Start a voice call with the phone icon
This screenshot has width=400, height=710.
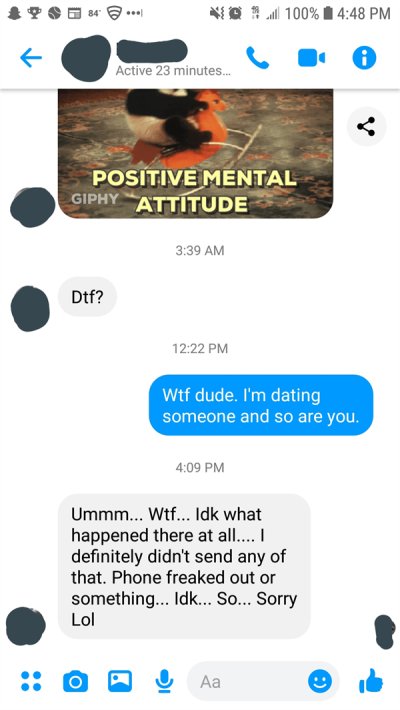[257, 58]
